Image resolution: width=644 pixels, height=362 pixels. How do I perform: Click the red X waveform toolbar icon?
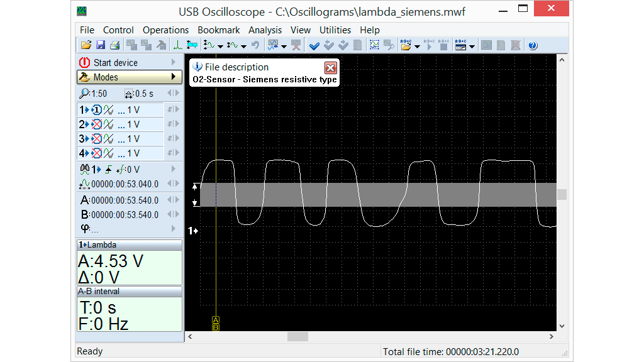pos(296,45)
